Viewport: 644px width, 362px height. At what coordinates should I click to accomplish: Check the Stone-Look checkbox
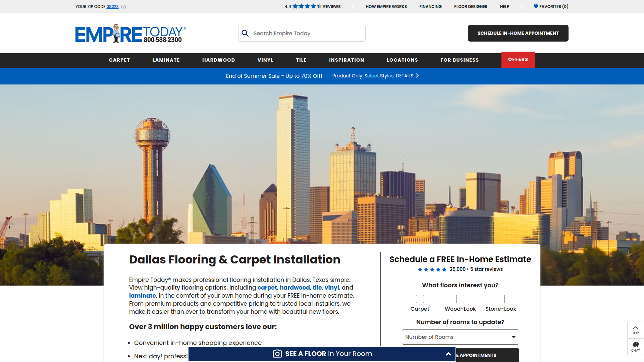click(501, 299)
